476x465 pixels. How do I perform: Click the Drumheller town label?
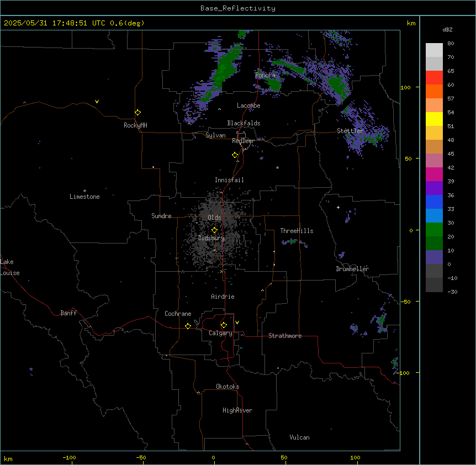(x=352, y=269)
